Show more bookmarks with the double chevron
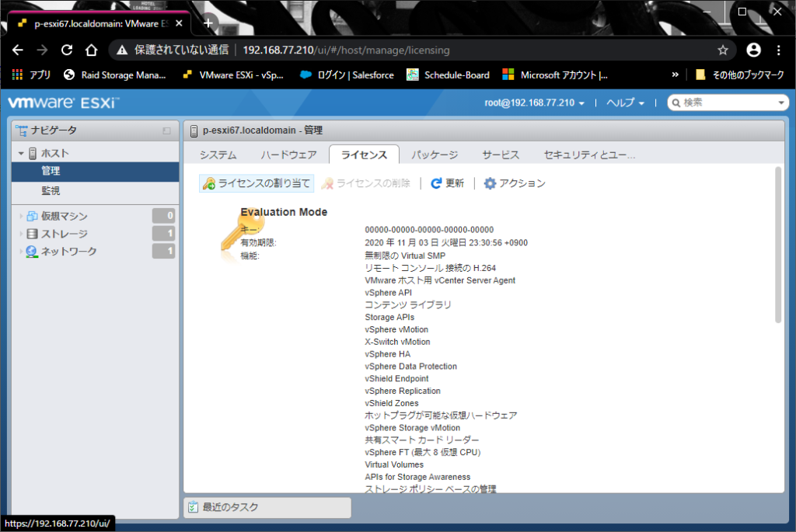796x532 pixels. pyautogui.click(x=675, y=75)
